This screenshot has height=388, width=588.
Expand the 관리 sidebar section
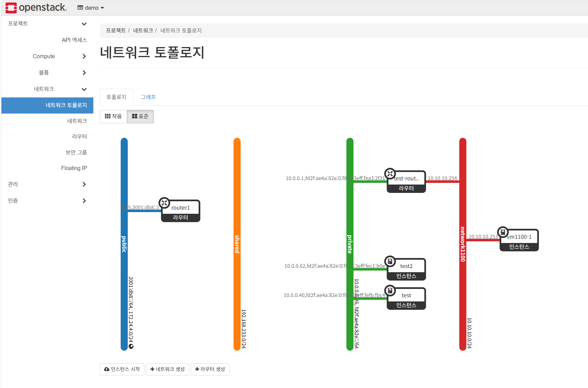tap(47, 184)
